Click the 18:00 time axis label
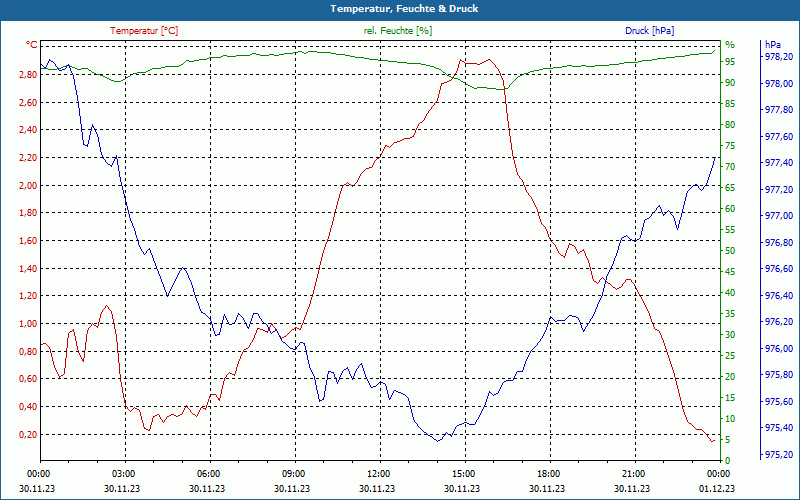 click(550, 473)
